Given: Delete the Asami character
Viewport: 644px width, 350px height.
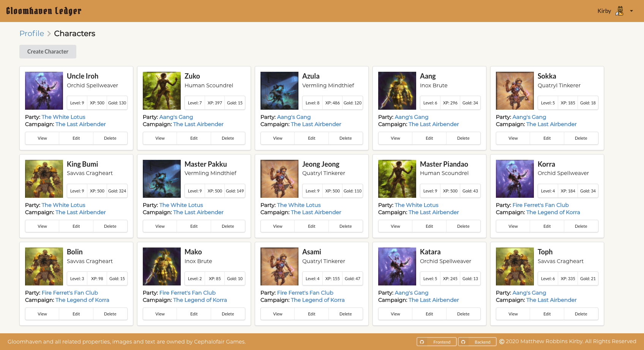Looking at the screenshot, I should [346, 314].
